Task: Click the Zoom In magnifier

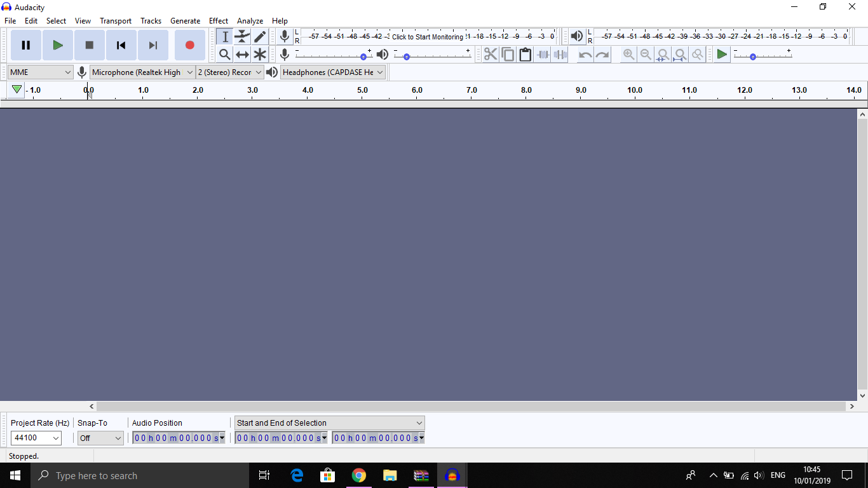Action: coord(628,55)
